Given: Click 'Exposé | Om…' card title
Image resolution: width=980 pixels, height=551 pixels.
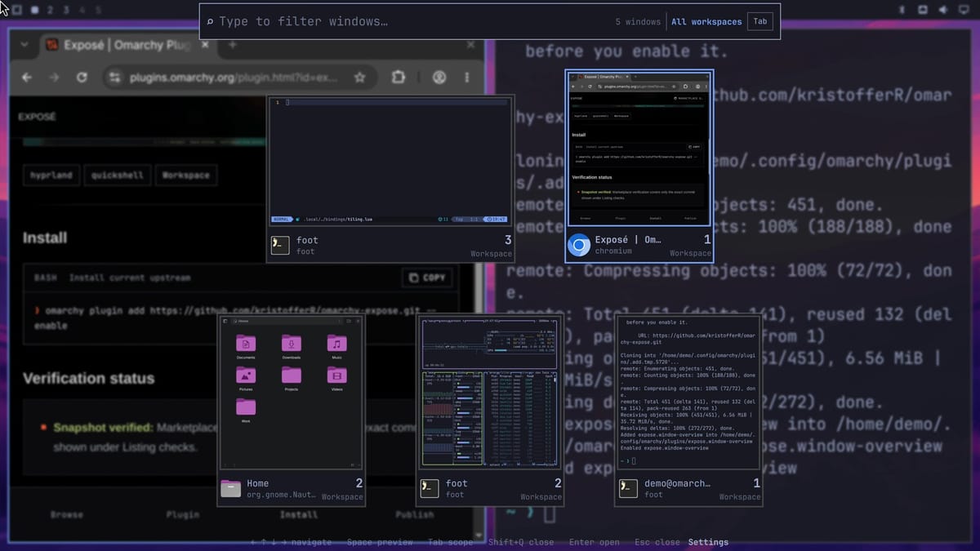Looking at the screenshot, I should 628,240.
